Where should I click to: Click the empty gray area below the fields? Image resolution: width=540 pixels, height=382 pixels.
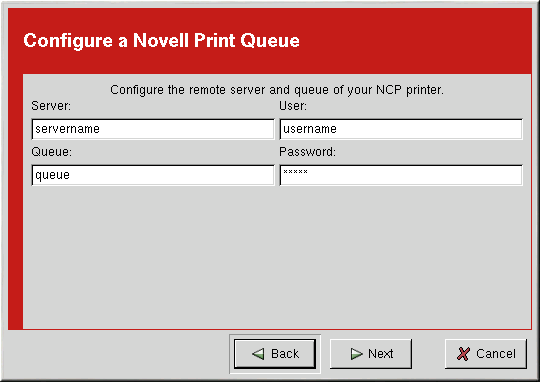277,257
